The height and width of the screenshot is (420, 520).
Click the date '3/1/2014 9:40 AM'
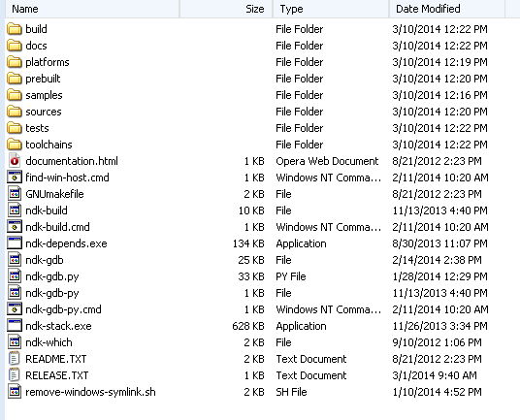[x=435, y=375]
